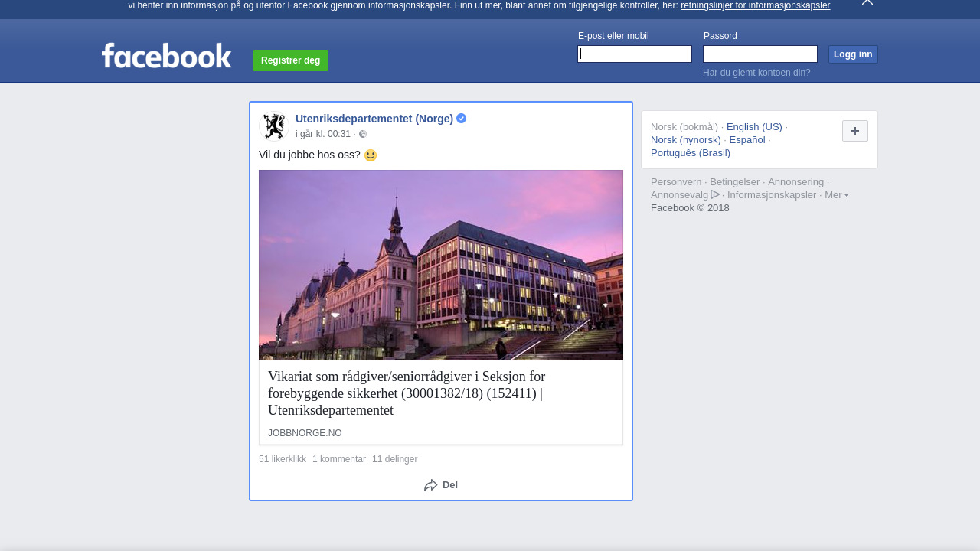Viewport: 980px width, 551px height.
Task: Open Har du glemt kontoen din link
Action: 756,73
